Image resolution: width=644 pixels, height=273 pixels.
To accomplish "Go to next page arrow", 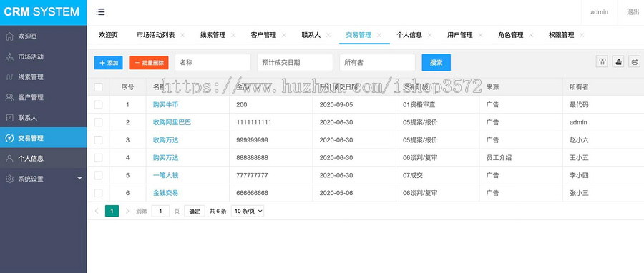I will (x=127, y=211).
